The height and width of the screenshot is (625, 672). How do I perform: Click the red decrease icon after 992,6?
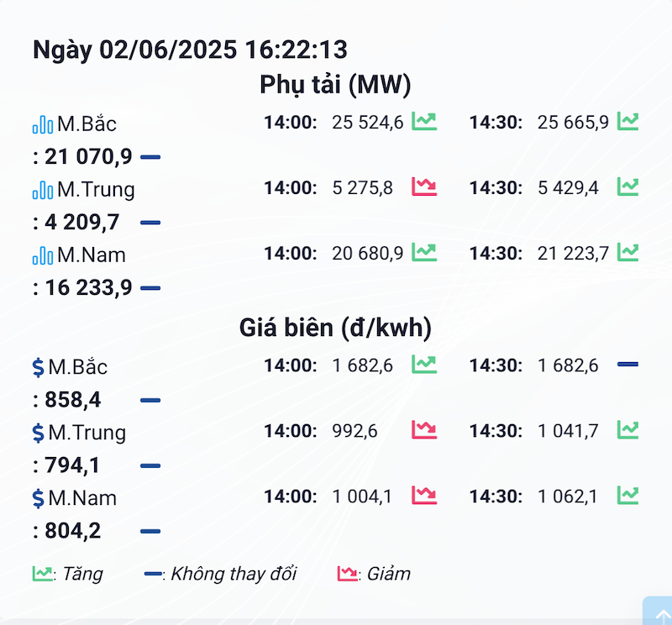coord(424,430)
